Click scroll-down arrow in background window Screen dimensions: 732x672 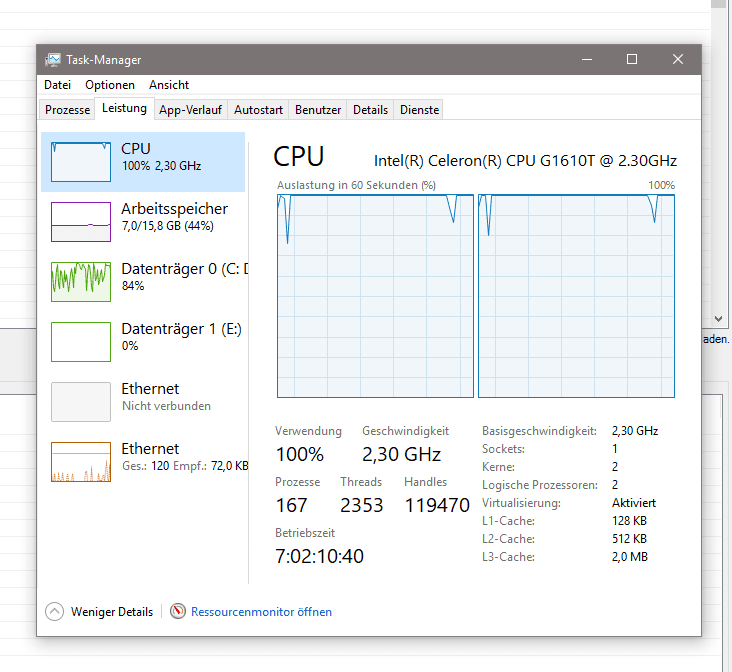tap(718, 319)
